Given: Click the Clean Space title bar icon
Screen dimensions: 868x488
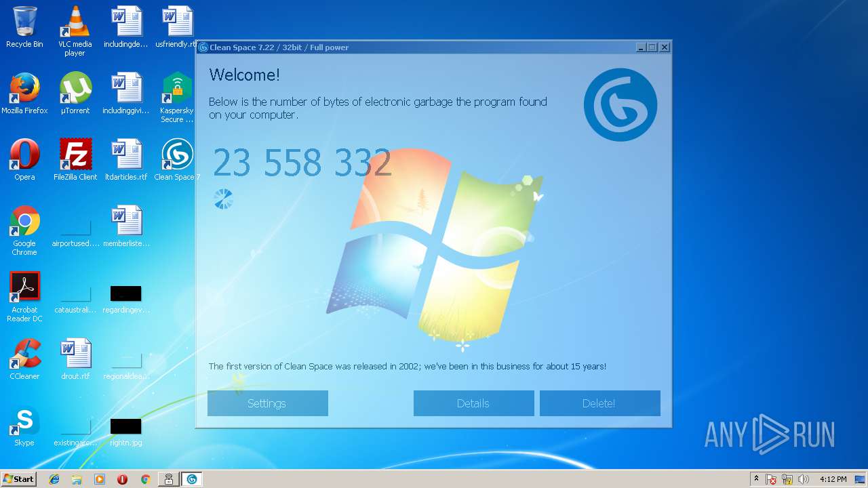Looking at the screenshot, I should tap(203, 47).
